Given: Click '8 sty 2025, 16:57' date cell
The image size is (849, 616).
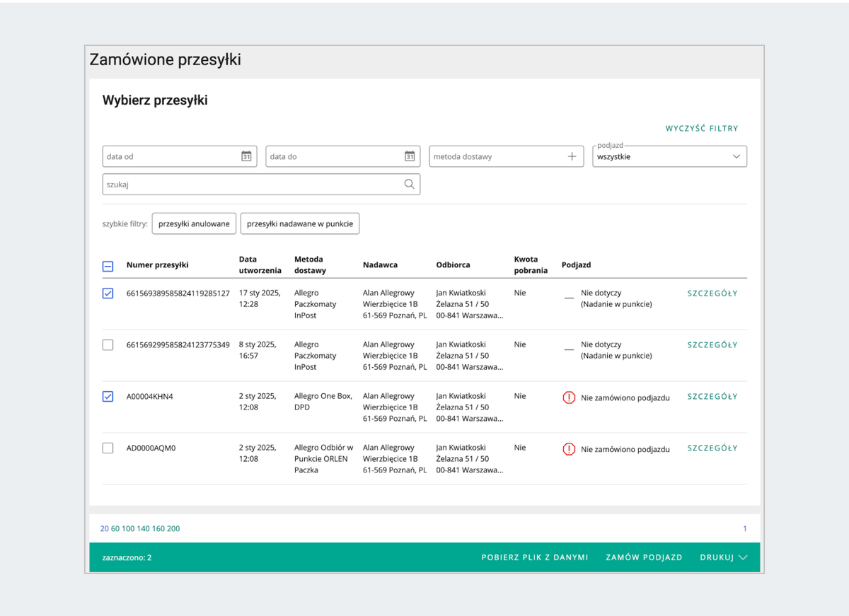Looking at the screenshot, I should click(x=258, y=350).
